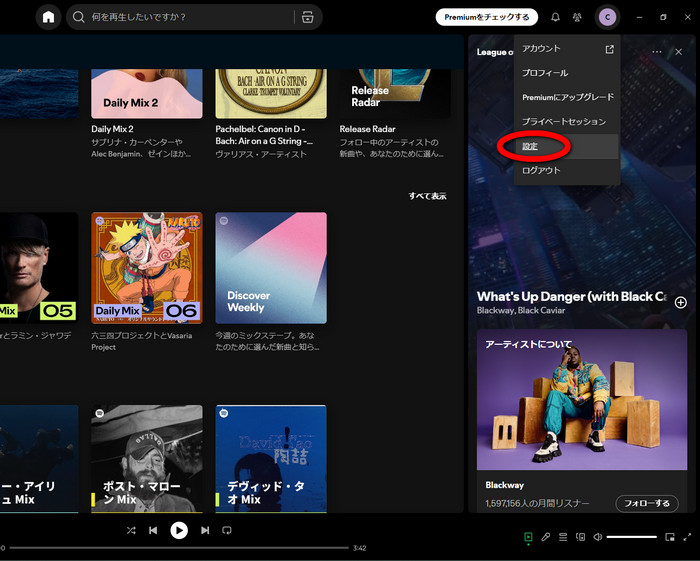Skip to the next track

(x=205, y=530)
